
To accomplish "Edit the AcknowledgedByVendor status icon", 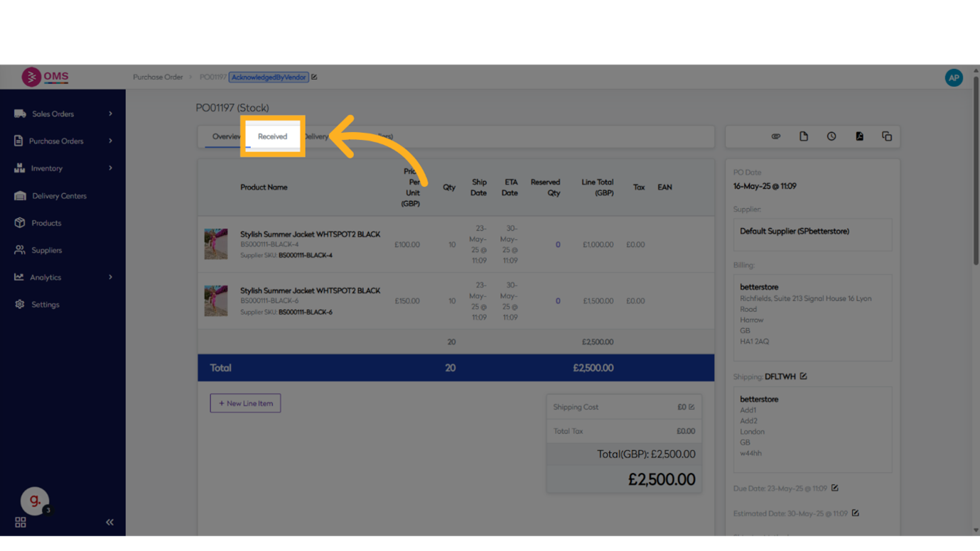I will [314, 77].
